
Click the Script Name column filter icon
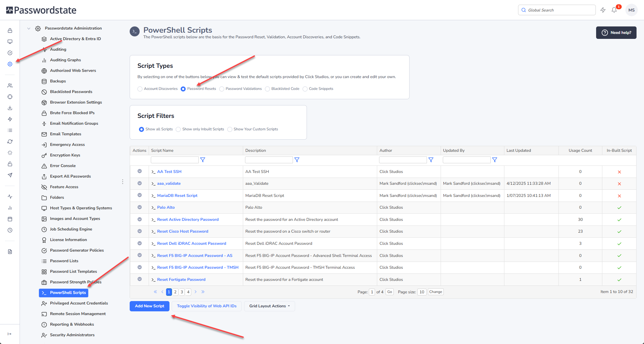click(203, 160)
